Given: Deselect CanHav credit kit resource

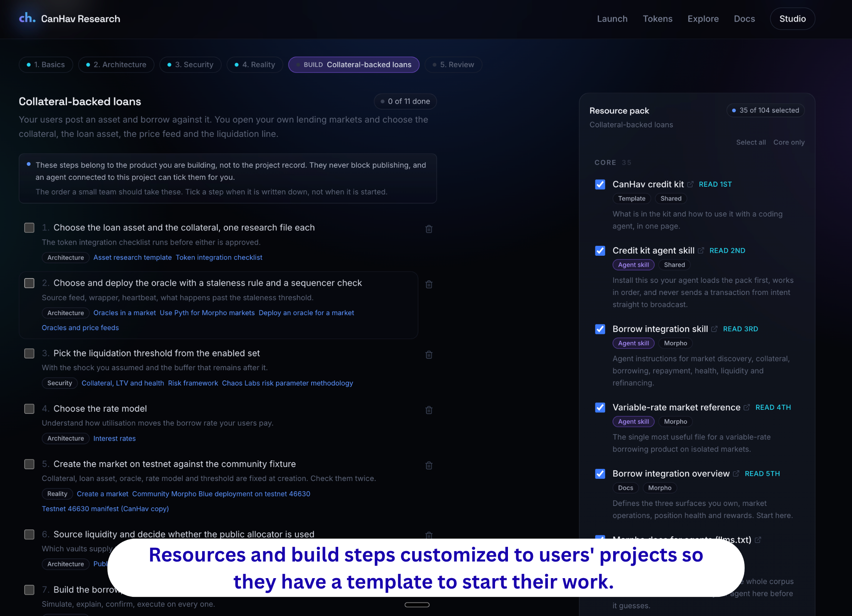Looking at the screenshot, I should 600,184.
